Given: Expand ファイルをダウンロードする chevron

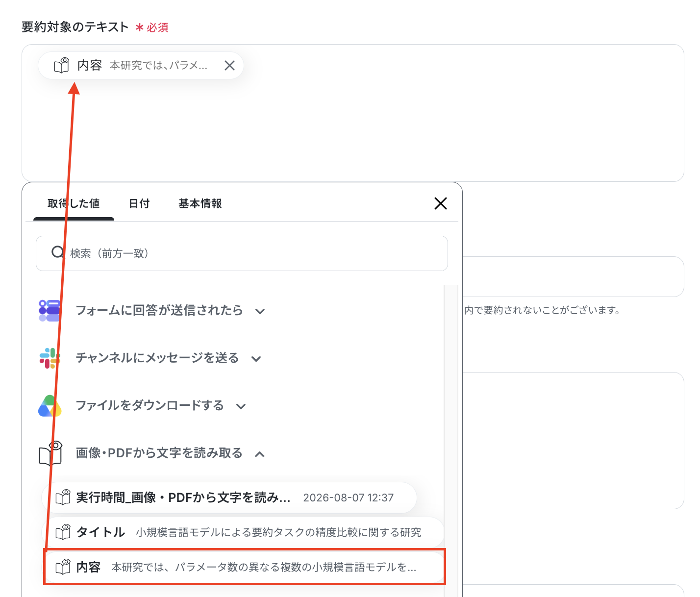Looking at the screenshot, I should coord(241,406).
